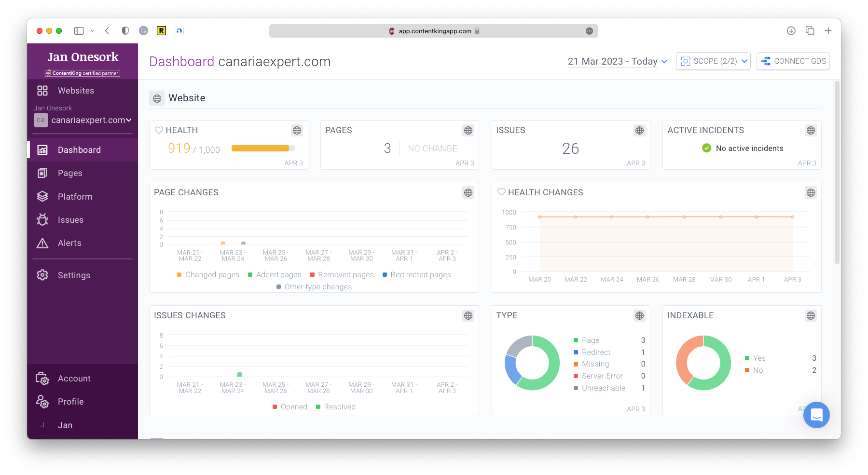Click the Account icon in sidebar

pyautogui.click(x=42, y=379)
